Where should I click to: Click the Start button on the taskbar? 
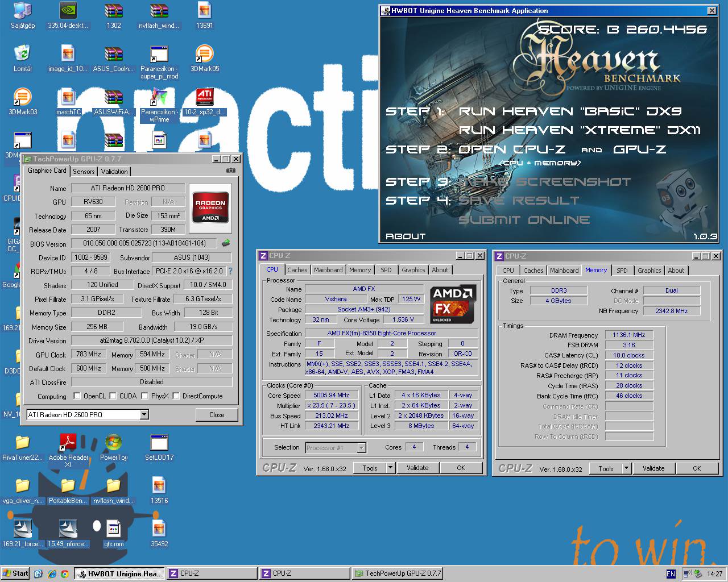[16, 573]
